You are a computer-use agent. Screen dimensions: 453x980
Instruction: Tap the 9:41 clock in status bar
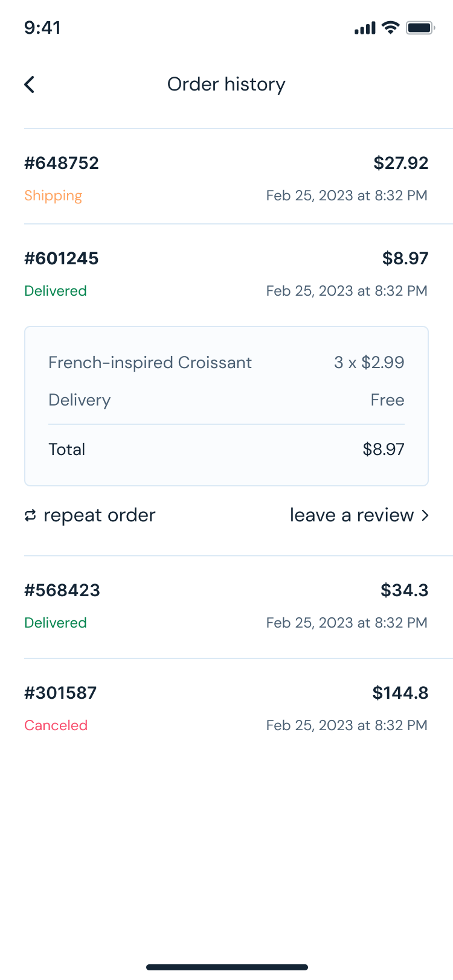click(42, 28)
